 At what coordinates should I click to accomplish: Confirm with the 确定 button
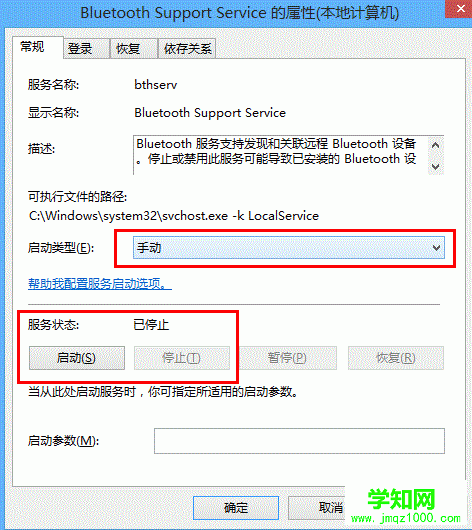(x=236, y=508)
